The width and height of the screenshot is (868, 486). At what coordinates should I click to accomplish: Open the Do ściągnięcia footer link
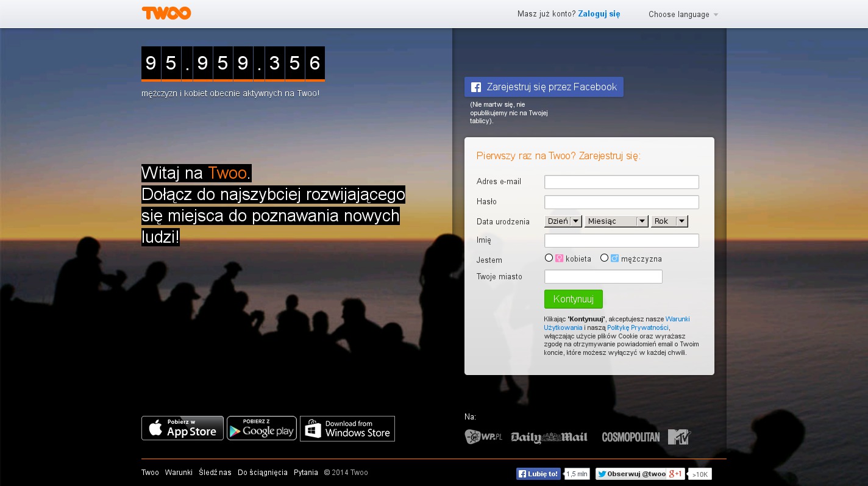pyautogui.click(x=263, y=473)
